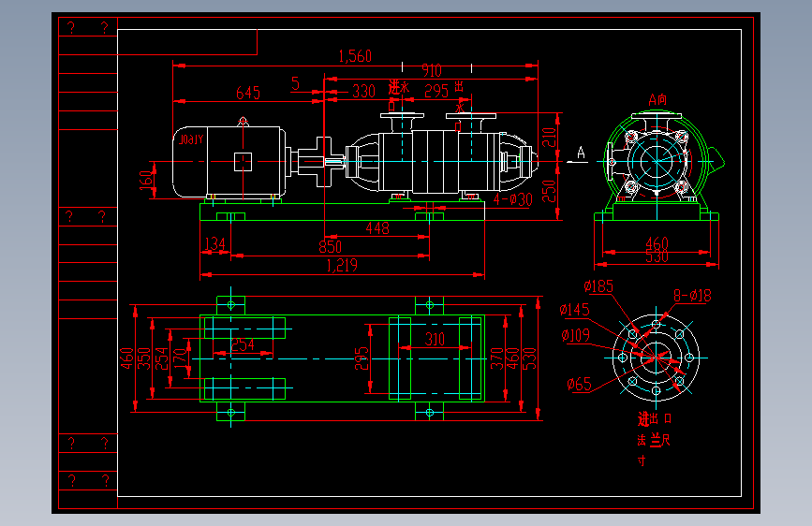The height and width of the screenshot is (526, 812).
Task: Pick the 210 vertical dimension text
Action: [x=549, y=138]
